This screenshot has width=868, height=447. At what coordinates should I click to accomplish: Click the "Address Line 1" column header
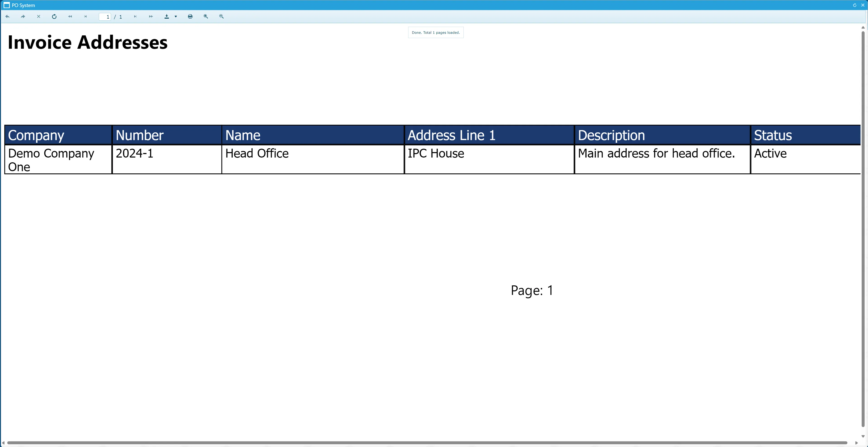tap(489, 135)
